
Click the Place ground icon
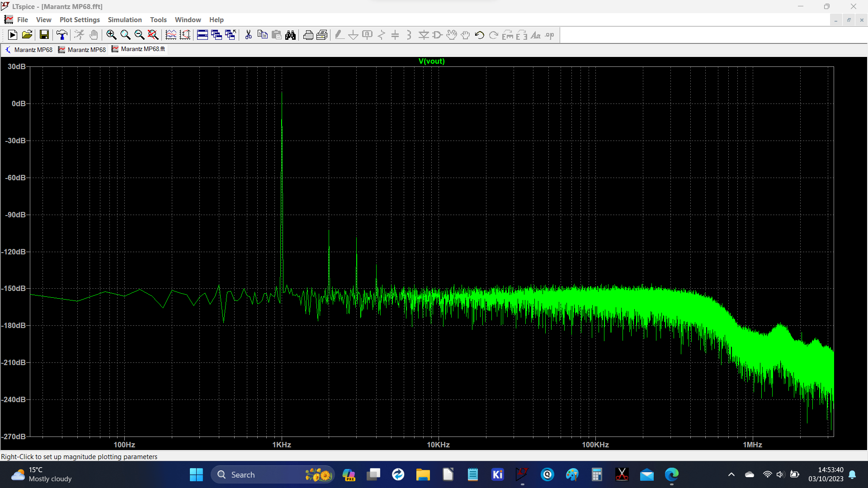tap(354, 35)
